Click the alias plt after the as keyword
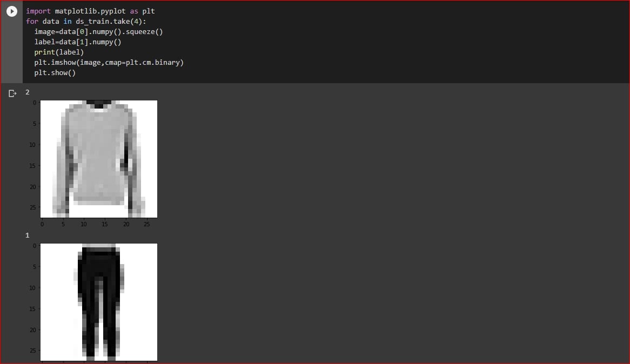Screen dimensions: 630x364 click(149, 11)
